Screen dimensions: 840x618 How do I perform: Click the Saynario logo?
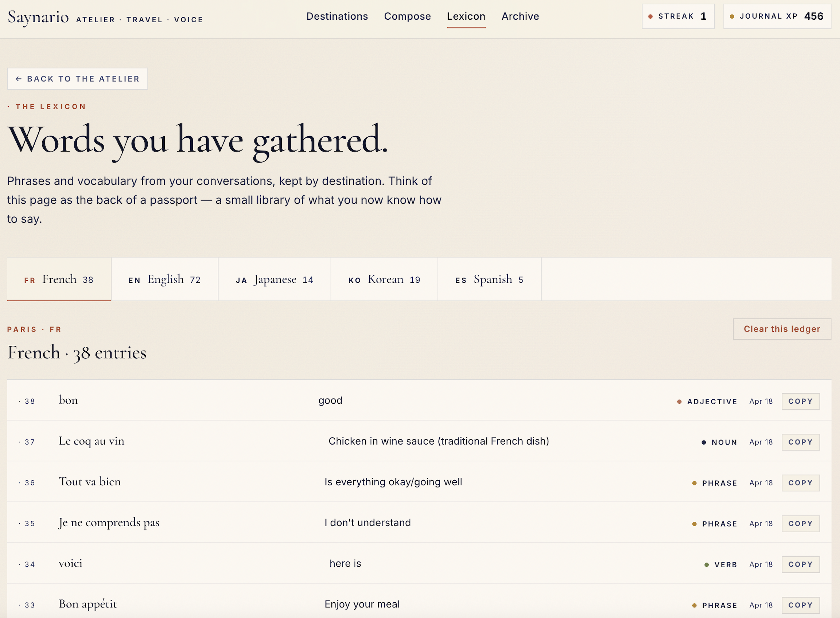pyautogui.click(x=38, y=17)
